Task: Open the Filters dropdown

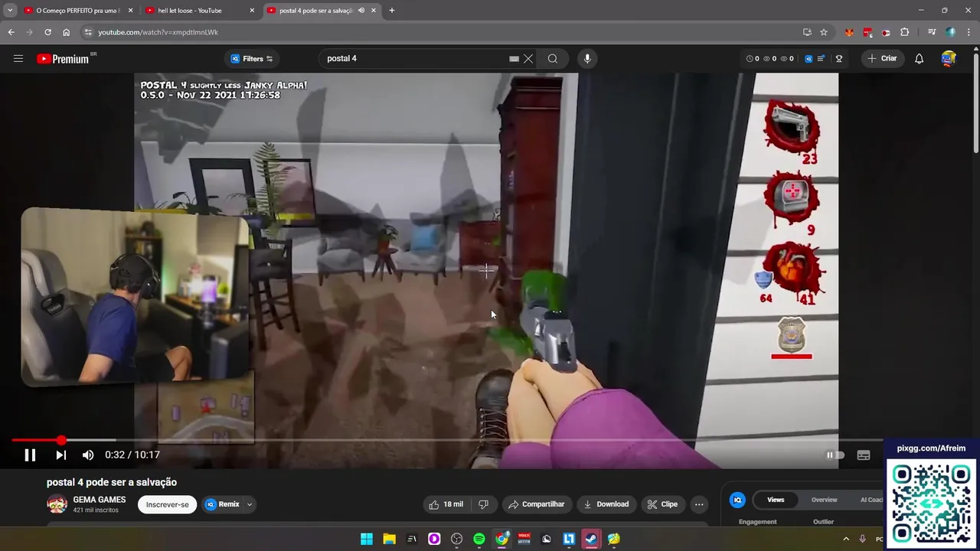Action: tap(252, 58)
